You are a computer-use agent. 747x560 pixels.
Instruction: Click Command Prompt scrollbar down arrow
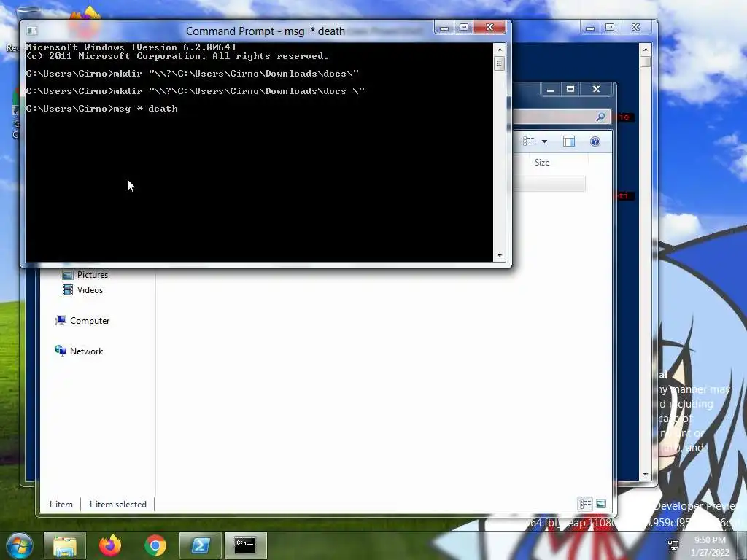[499, 256]
